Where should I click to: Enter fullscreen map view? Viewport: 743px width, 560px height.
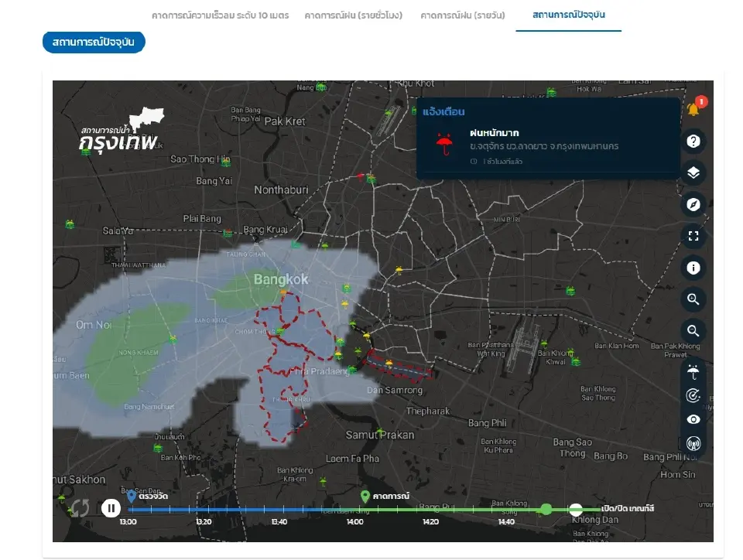click(693, 236)
